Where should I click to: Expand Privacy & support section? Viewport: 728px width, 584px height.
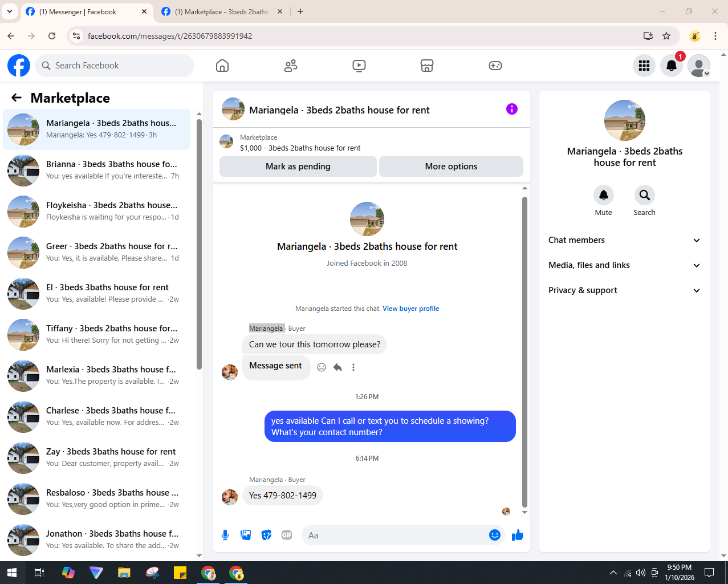625,290
